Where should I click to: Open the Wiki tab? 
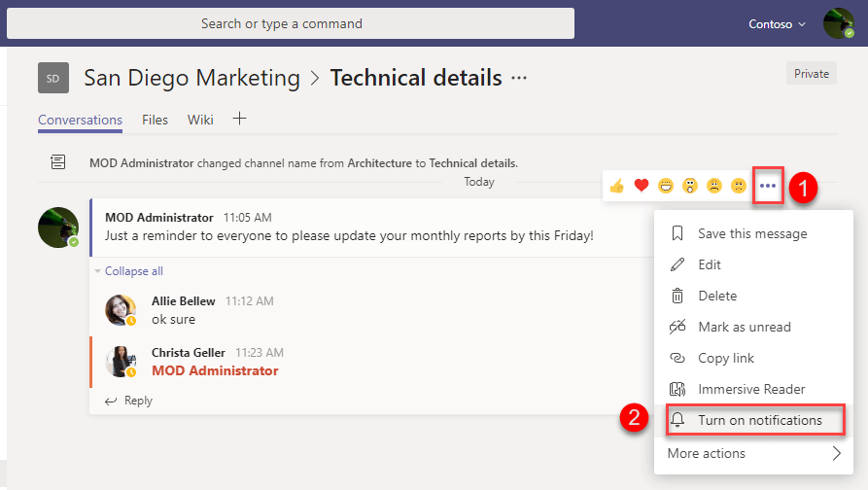pyautogui.click(x=200, y=120)
